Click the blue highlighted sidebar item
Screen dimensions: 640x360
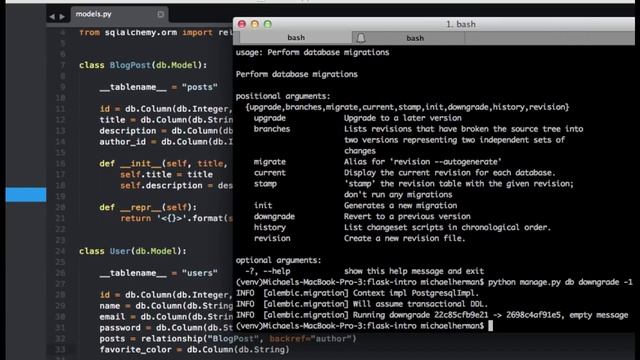click(26, 195)
